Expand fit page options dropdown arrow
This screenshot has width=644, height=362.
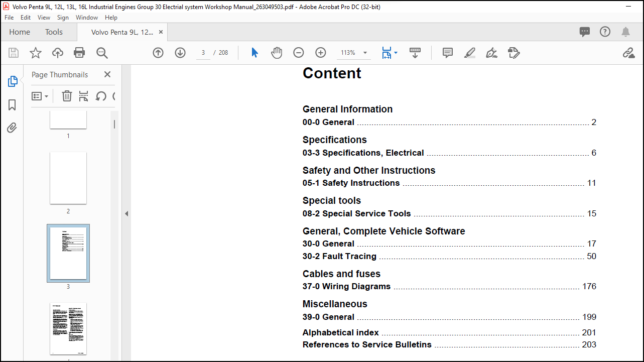[396, 53]
